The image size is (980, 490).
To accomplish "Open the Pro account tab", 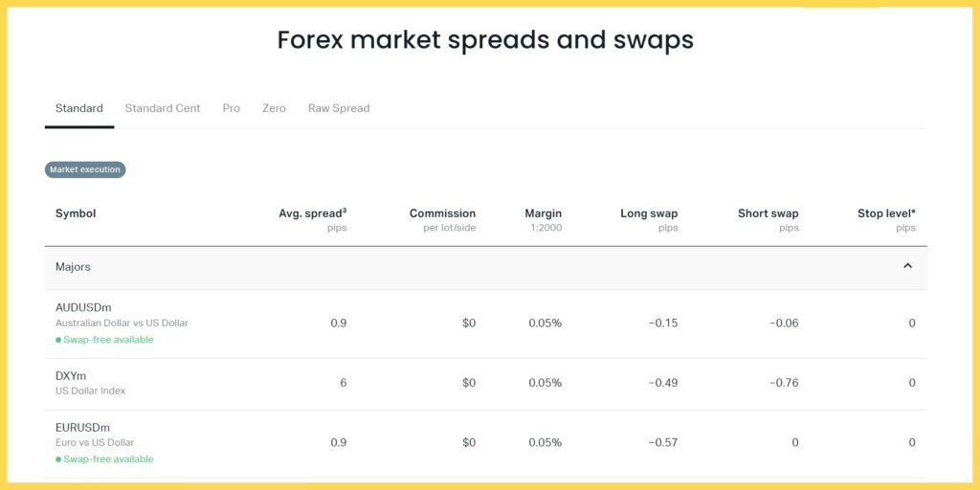I will (x=232, y=108).
